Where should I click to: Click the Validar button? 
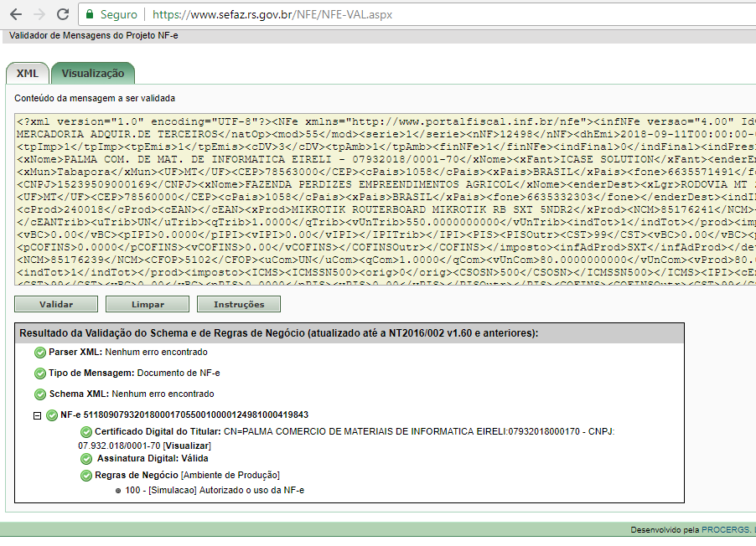coord(56,304)
